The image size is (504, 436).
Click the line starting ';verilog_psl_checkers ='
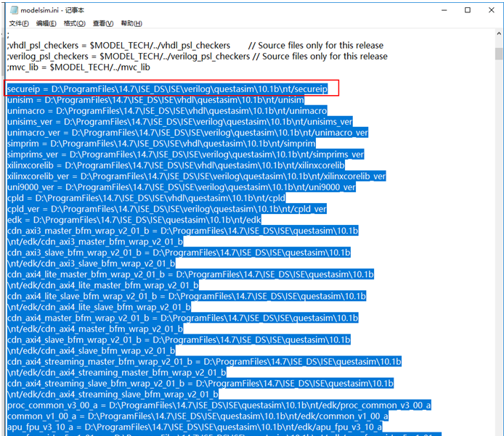pyautogui.click(x=197, y=57)
